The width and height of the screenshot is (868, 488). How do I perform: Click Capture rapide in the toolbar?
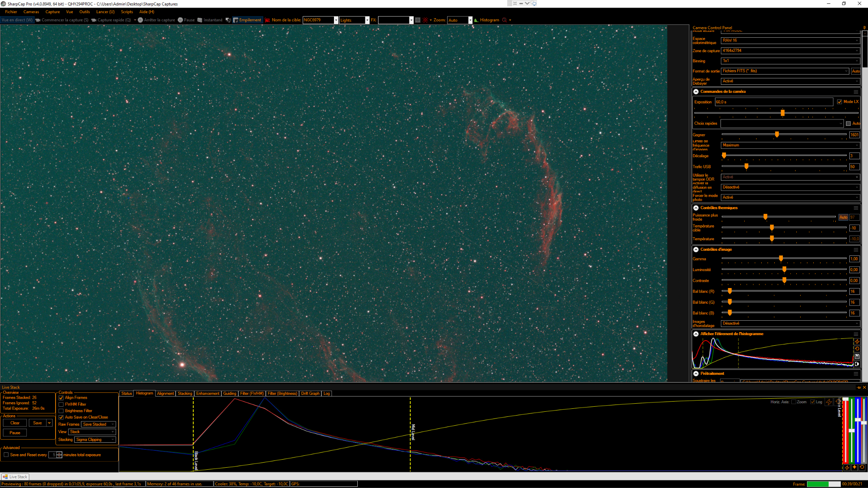pos(111,20)
